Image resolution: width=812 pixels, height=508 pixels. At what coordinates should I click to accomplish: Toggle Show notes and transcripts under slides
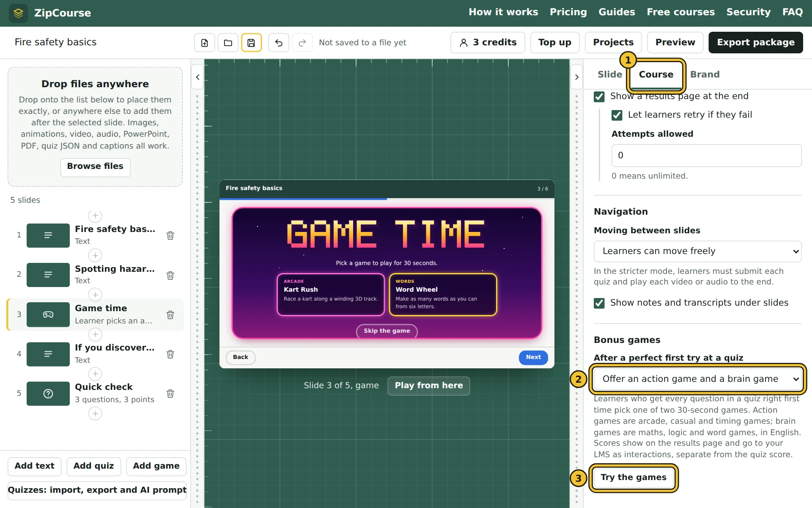point(599,303)
